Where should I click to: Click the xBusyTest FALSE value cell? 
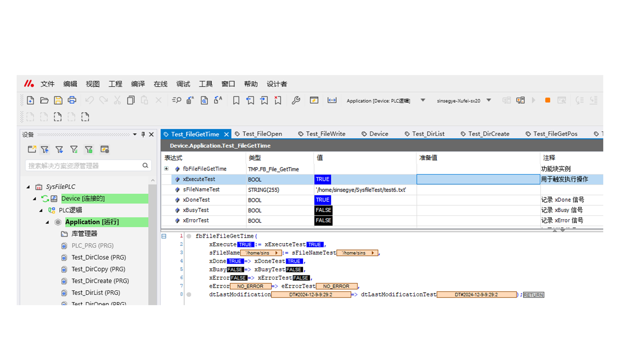click(323, 210)
